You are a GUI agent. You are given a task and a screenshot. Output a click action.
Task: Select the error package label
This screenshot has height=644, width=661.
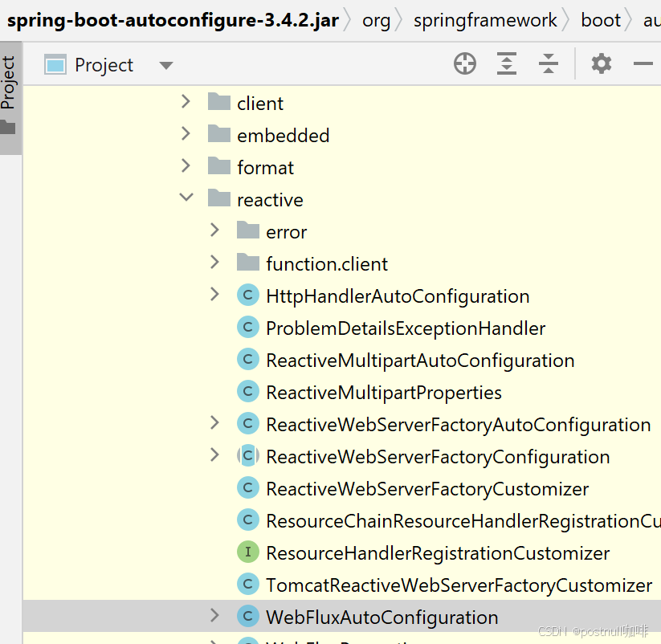286,232
